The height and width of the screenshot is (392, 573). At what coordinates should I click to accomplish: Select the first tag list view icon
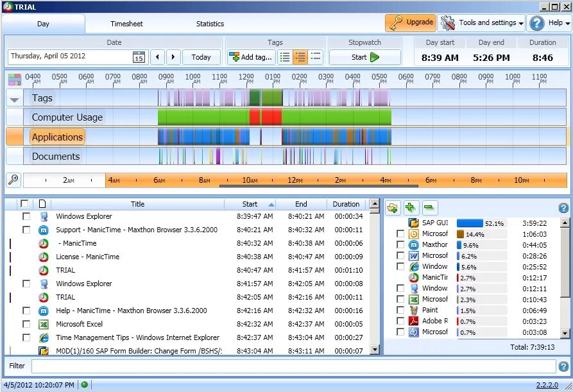[285, 57]
